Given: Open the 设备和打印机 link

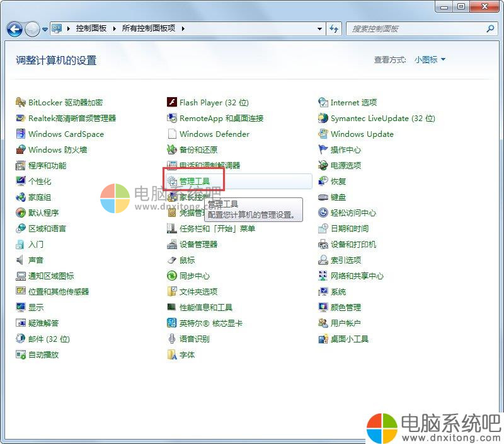Looking at the screenshot, I should point(353,245).
